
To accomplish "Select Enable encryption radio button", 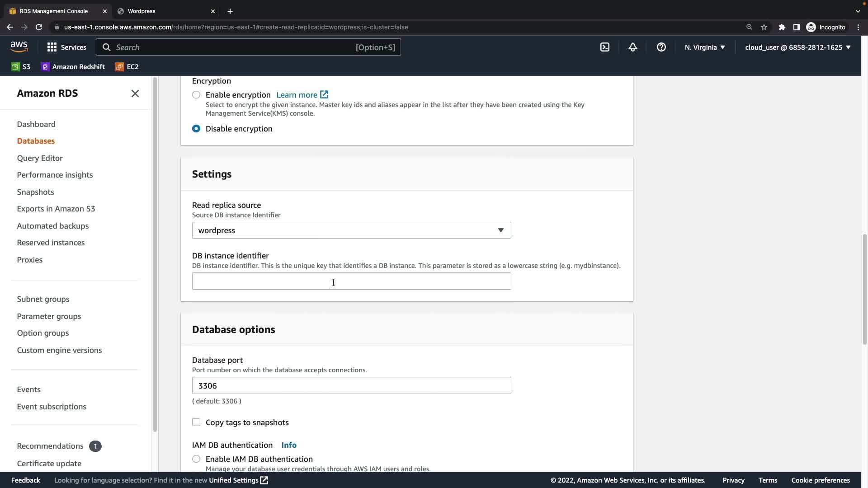I will (196, 95).
